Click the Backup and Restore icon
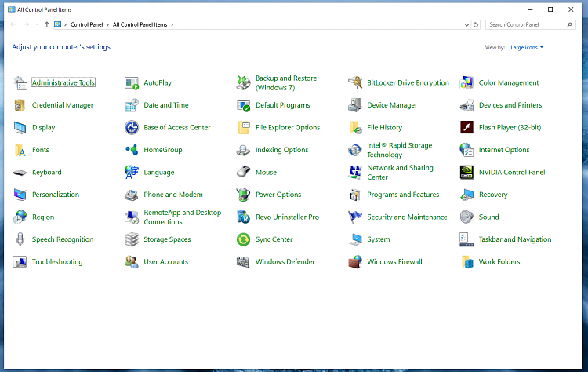 tap(243, 83)
